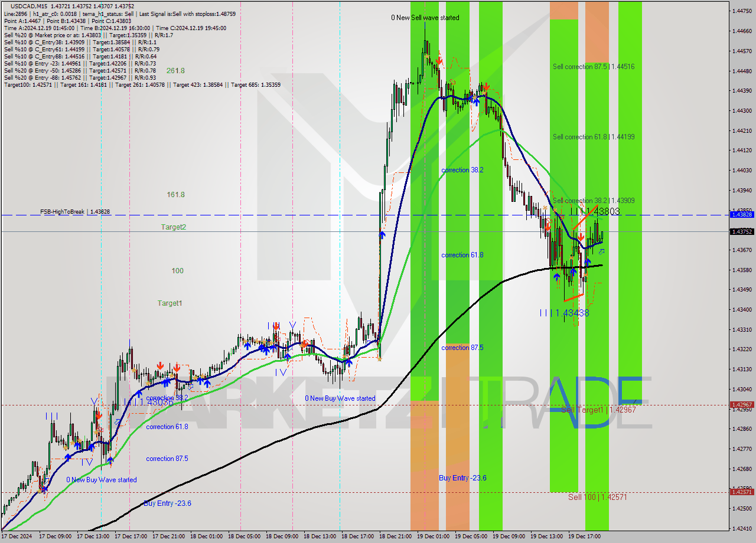
Task: Click the 'Target2' level label
Action: 174,227
